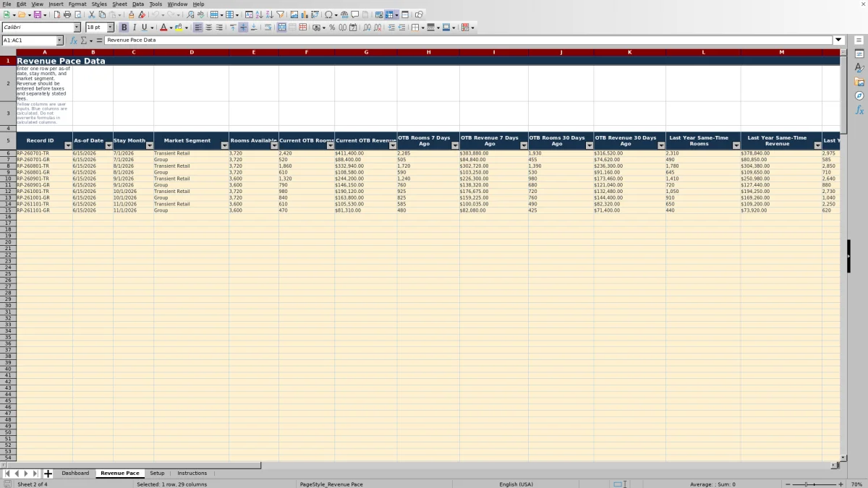Toggle Italic formatting
This screenshot has height=488, width=868.
(x=134, y=27)
